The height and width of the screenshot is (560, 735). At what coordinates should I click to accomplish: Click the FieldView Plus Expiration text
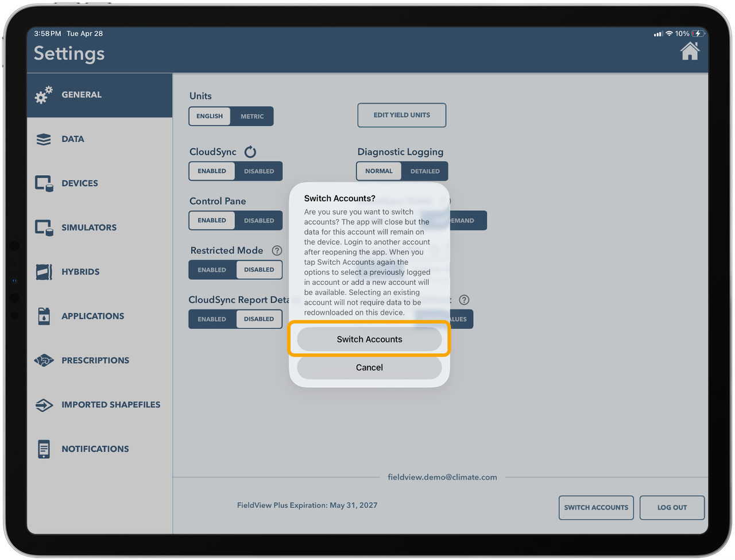pos(307,505)
